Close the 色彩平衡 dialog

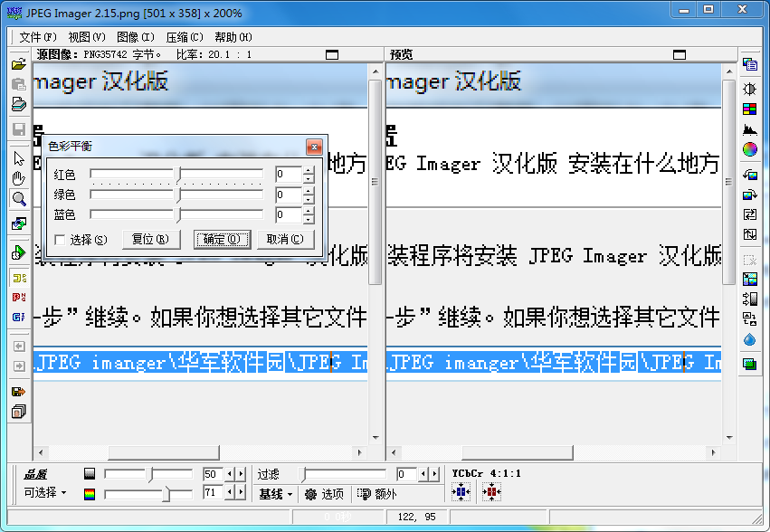(314, 147)
